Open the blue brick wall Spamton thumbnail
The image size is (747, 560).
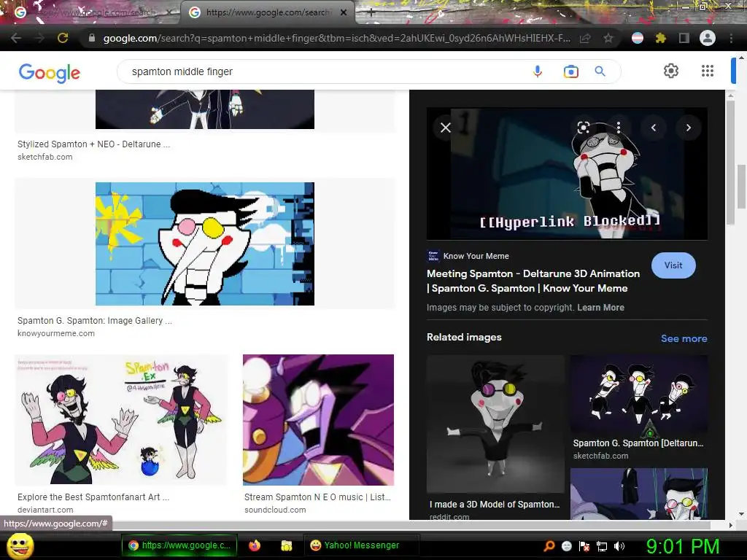(205, 244)
